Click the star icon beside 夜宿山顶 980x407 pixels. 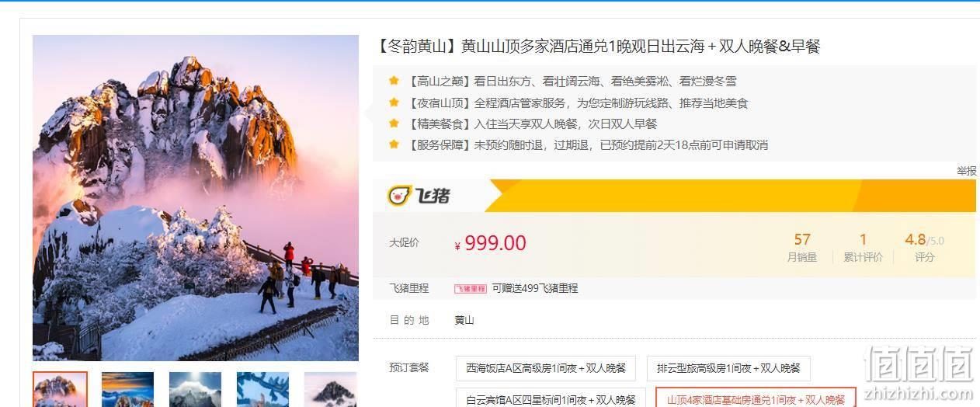point(394,102)
